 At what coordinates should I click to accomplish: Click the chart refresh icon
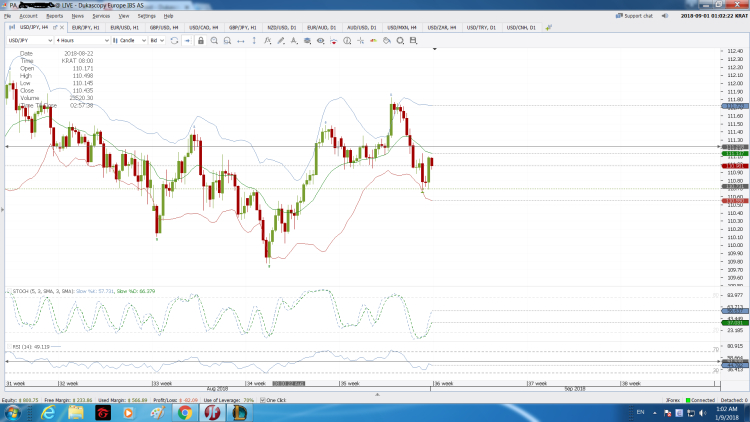pyautogui.click(x=174, y=41)
